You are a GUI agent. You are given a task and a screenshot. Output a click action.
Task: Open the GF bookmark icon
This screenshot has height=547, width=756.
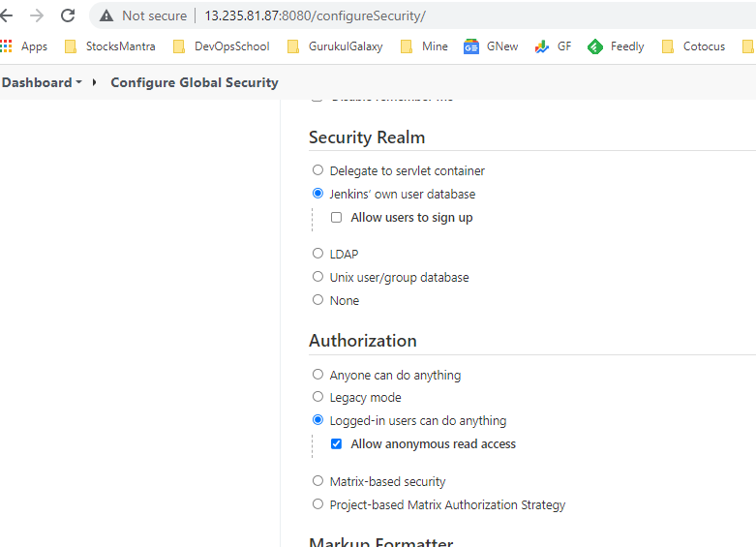click(542, 46)
